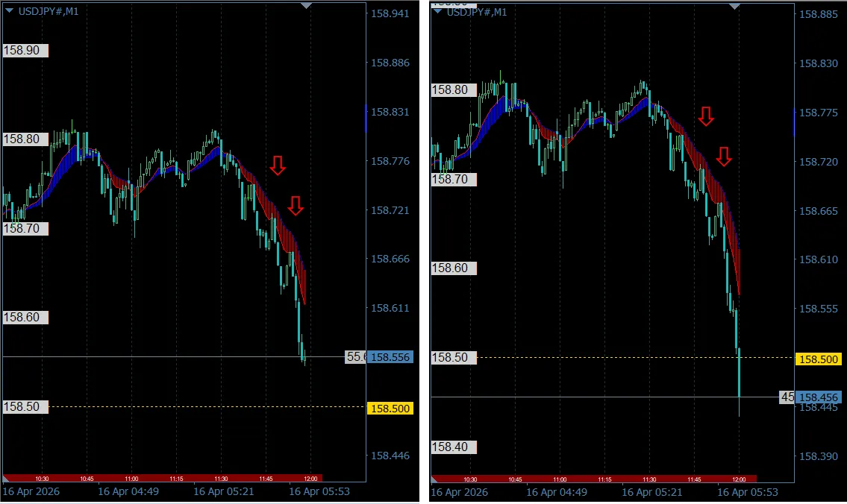
Task: Select the USDJPY#,M1 title of the right chart
Action: click(477, 12)
